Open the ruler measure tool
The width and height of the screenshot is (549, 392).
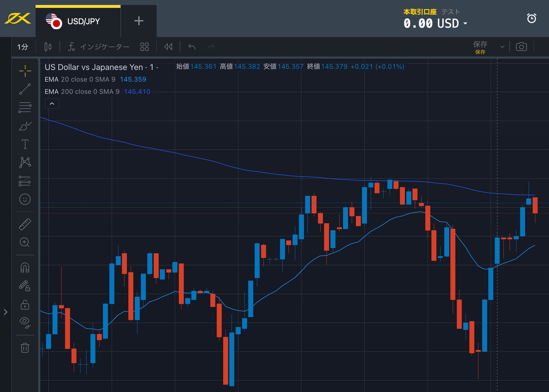(x=25, y=224)
